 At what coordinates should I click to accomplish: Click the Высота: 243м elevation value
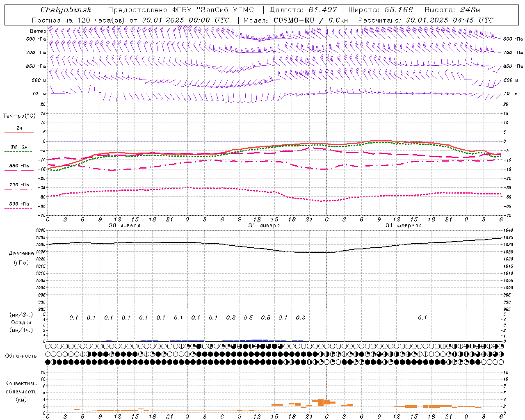(x=452, y=10)
